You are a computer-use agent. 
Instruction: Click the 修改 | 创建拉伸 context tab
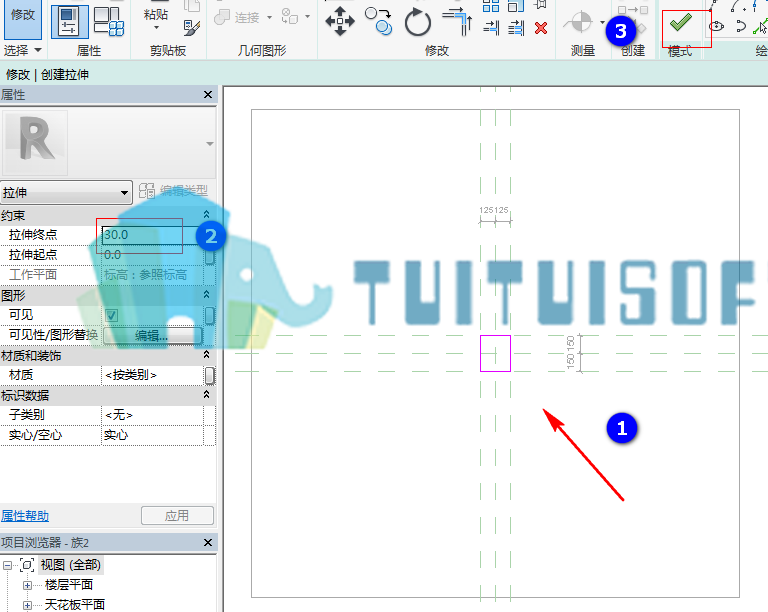coord(48,74)
